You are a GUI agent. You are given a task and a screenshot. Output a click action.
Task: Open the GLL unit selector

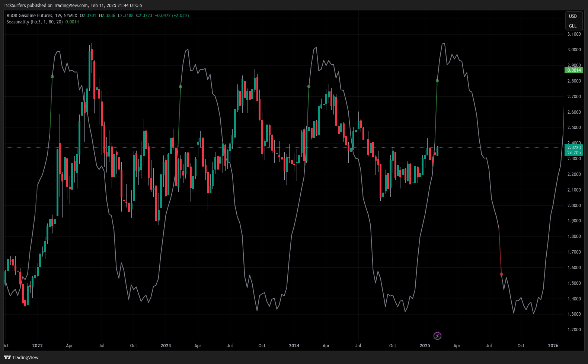point(573,26)
